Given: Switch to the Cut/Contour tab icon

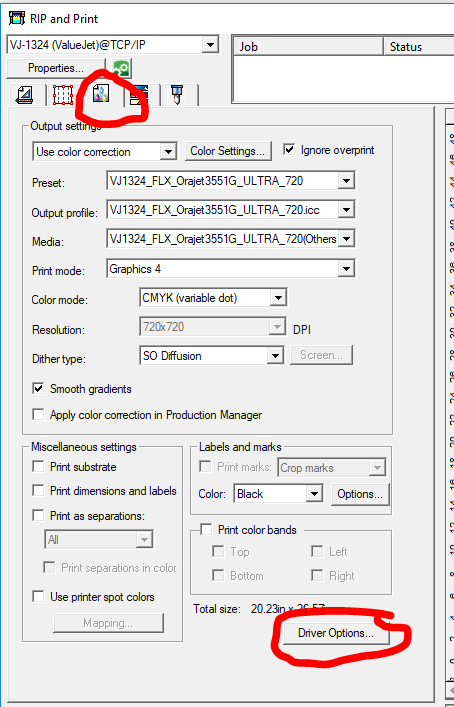Looking at the screenshot, I should 177,94.
